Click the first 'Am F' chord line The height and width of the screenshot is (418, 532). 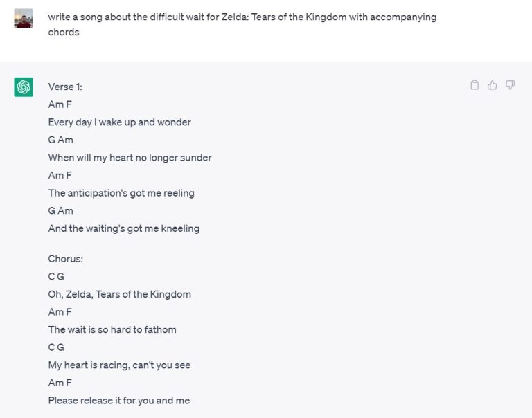point(60,104)
